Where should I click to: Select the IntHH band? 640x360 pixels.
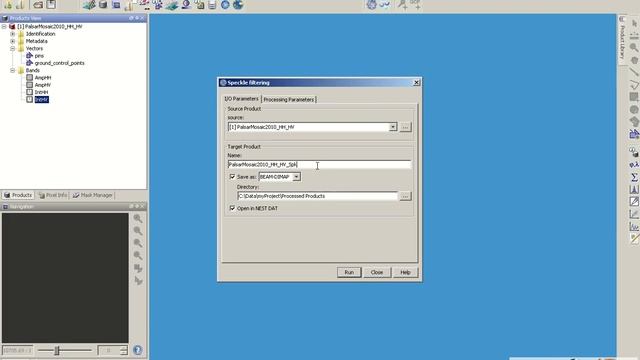click(x=41, y=92)
